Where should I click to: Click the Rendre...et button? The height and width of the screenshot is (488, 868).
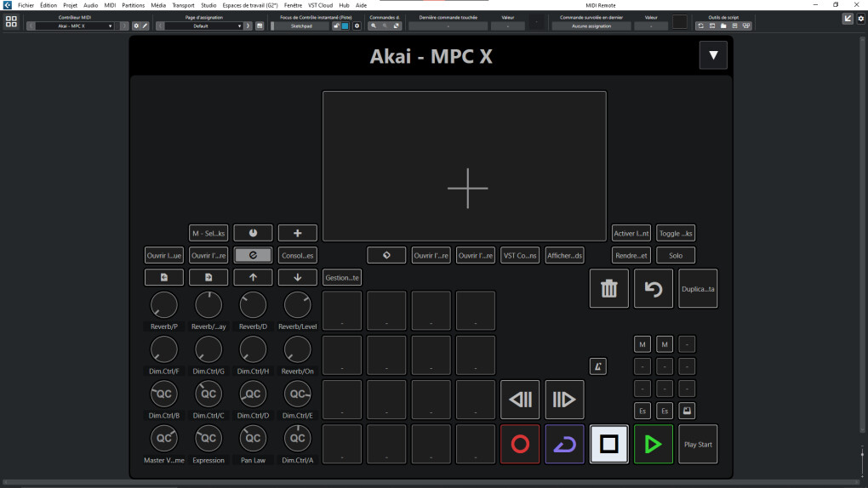point(631,255)
